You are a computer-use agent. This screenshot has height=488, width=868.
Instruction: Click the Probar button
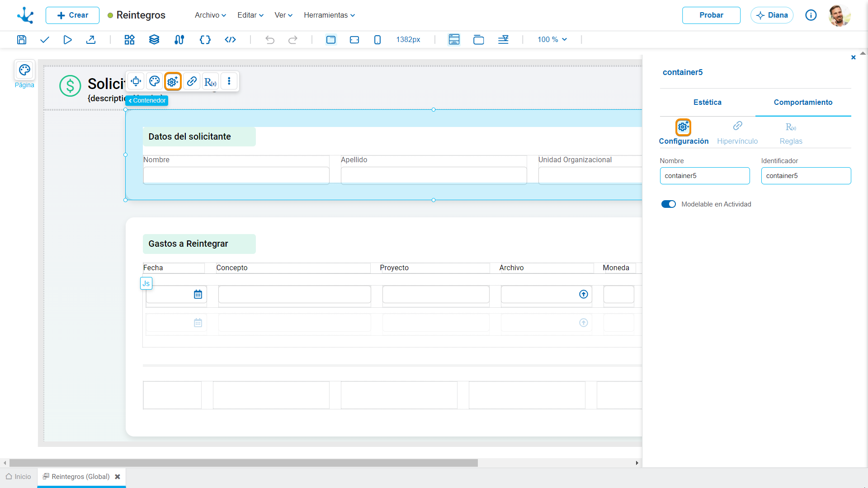click(711, 15)
